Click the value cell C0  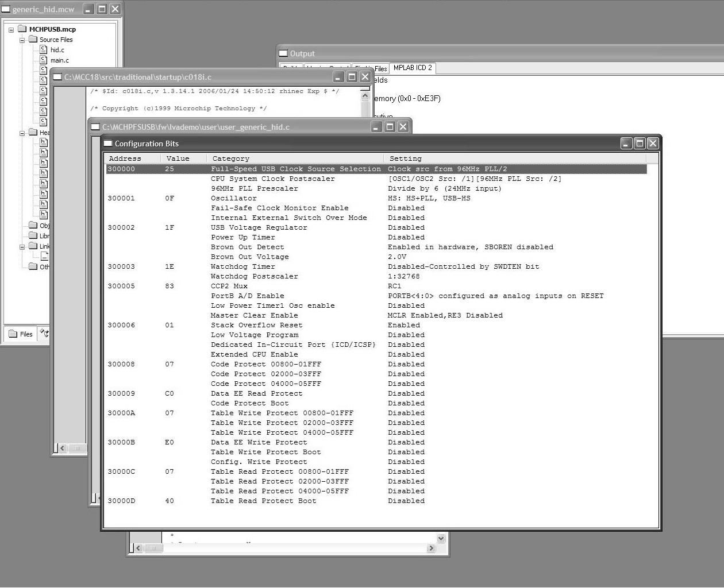tap(170, 393)
